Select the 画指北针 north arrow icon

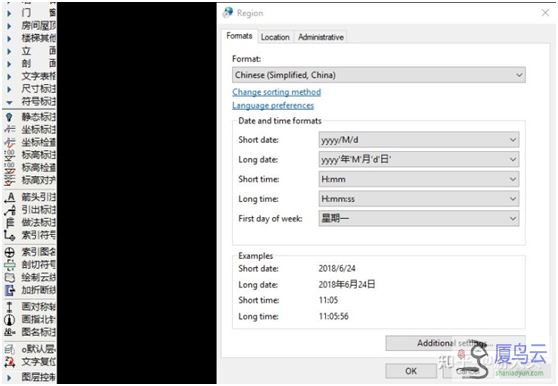[x=10, y=319]
